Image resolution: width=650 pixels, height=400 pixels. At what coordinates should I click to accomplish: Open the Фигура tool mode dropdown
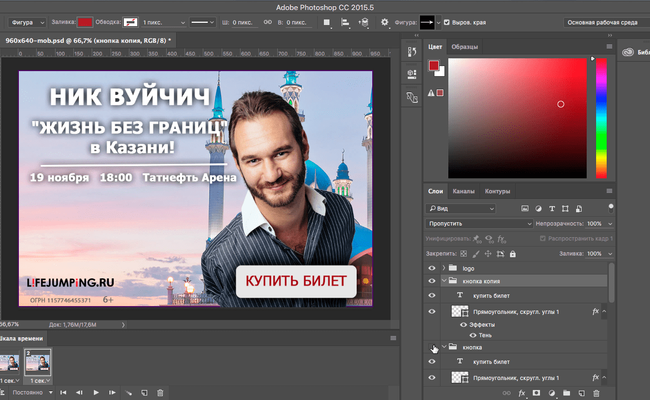(26, 21)
